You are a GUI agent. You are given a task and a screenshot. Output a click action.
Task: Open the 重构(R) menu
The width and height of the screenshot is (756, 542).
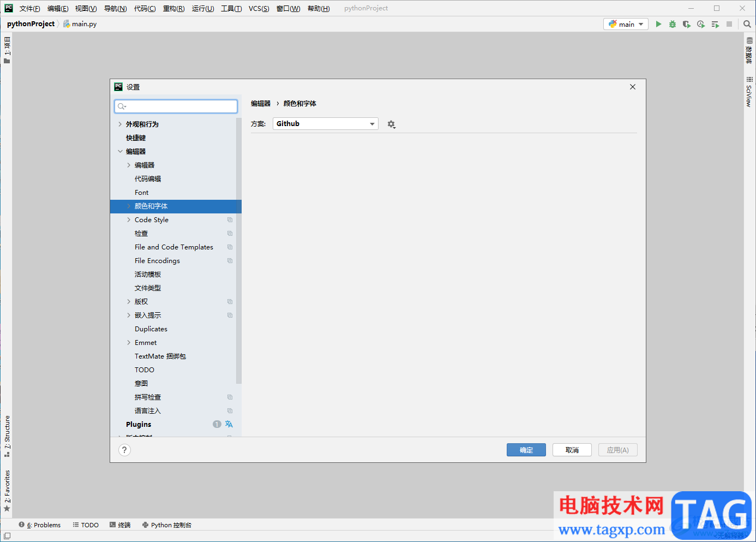click(x=174, y=9)
